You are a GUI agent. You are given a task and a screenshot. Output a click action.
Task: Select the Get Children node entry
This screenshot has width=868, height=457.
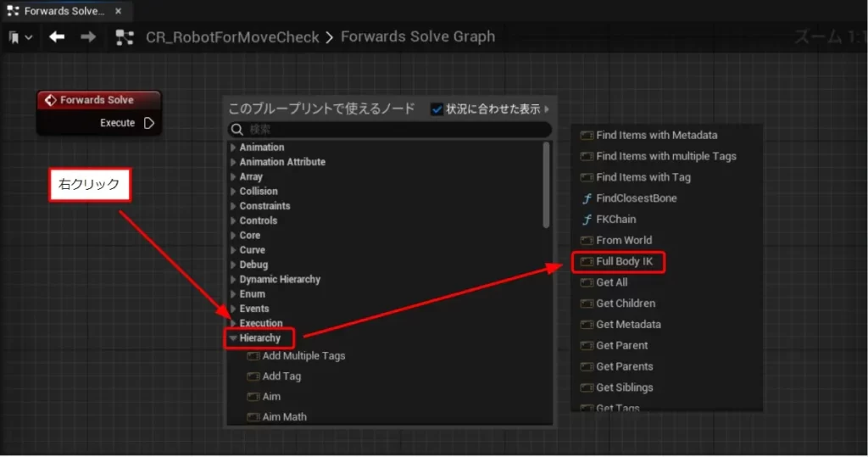pos(626,304)
